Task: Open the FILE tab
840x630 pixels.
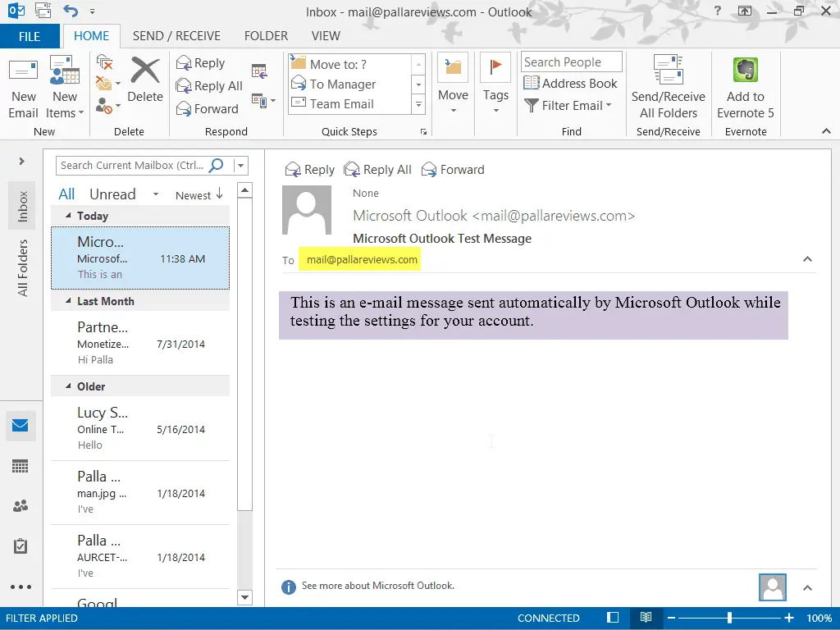Action: [30, 36]
